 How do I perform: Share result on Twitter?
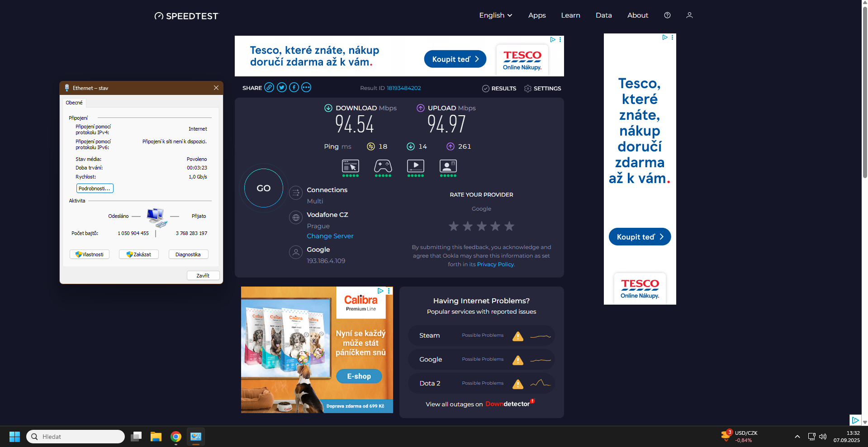pos(282,87)
